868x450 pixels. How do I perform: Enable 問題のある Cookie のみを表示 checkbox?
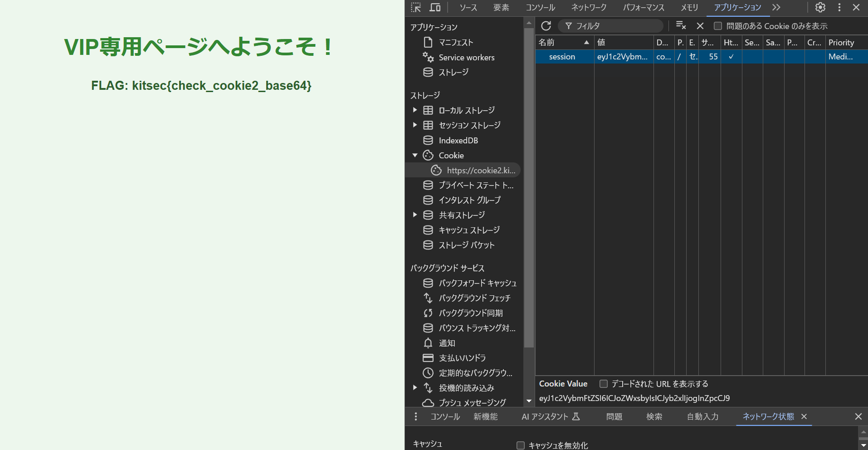(718, 26)
